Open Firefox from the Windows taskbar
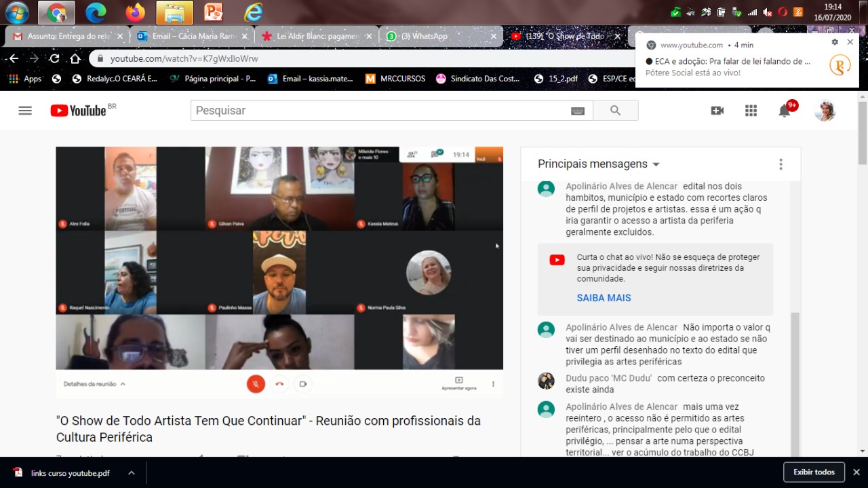The width and height of the screenshot is (868, 488). 135,12
